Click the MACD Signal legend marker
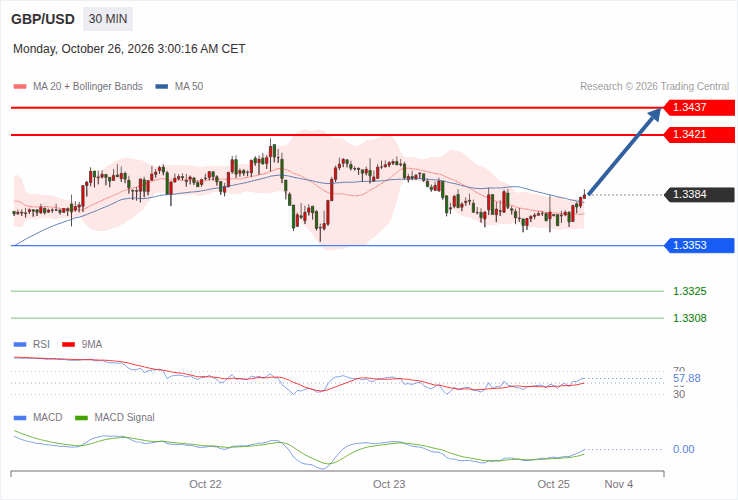Image resolution: width=738 pixels, height=500 pixels. pos(81,418)
